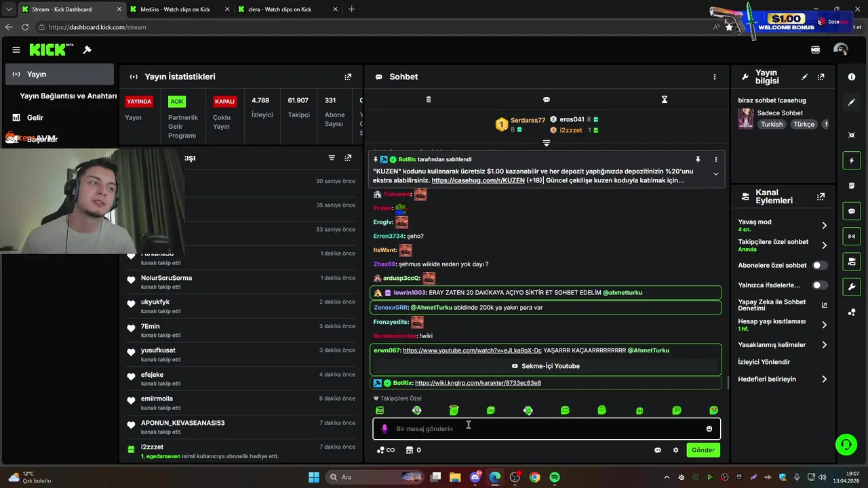Open the green support headset button
The width and height of the screenshot is (868, 488).
846,445
